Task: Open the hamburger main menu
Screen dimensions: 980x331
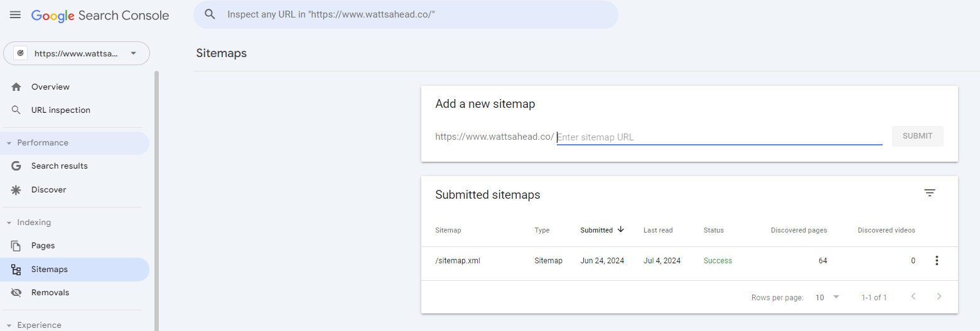Action: pyautogui.click(x=15, y=15)
